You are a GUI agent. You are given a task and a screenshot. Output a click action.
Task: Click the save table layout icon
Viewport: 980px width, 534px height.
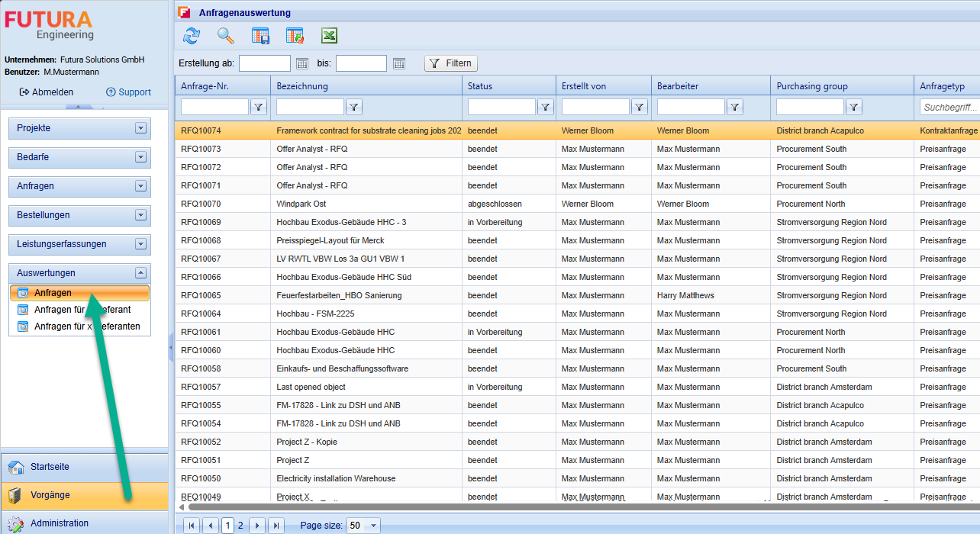(260, 35)
